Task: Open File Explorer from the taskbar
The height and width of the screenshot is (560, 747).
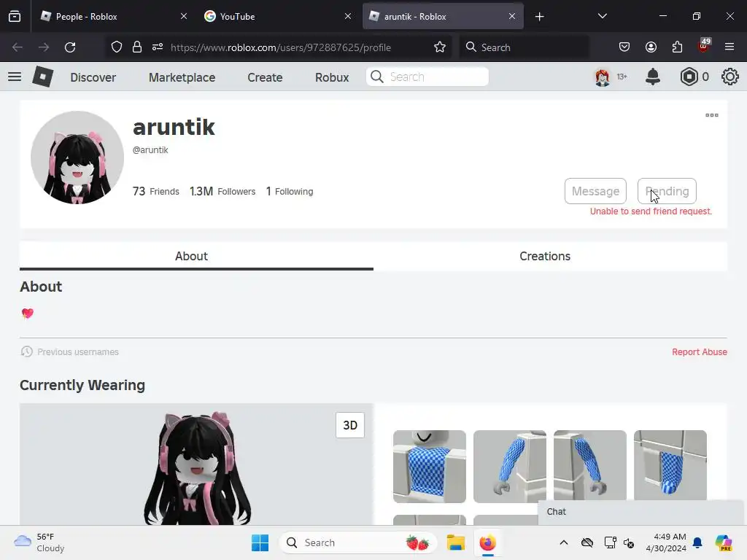Action: [455, 542]
